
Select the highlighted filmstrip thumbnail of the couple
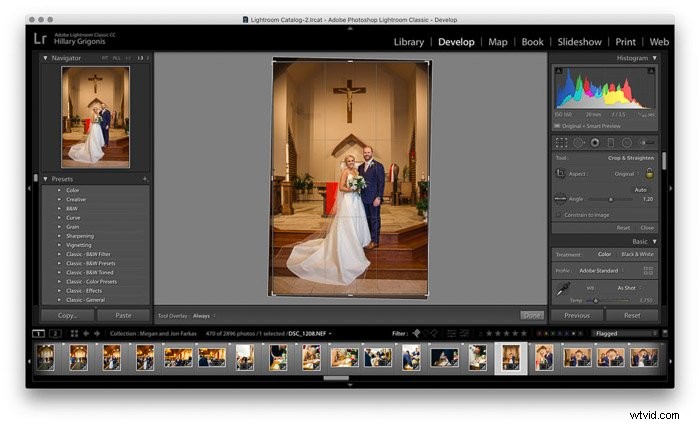click(x=511, y=358)
